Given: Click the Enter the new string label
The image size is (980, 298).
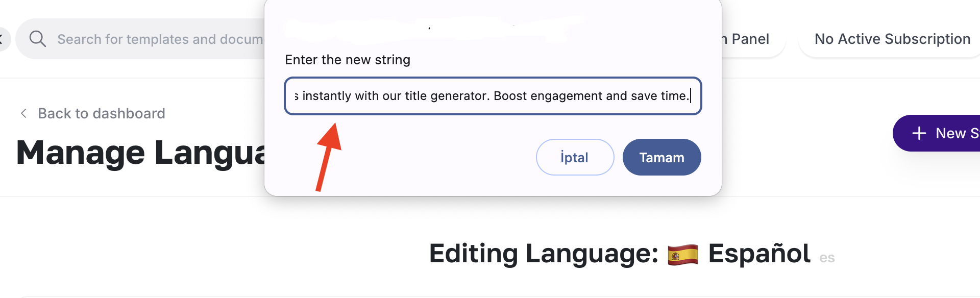Looking at the screenshot, I should 347,60.
